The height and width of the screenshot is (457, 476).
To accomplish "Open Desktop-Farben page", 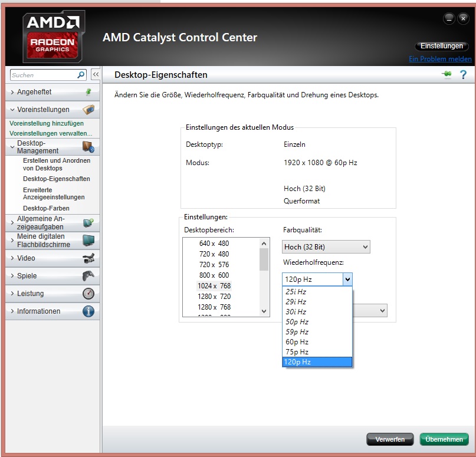I will (46, 208).
